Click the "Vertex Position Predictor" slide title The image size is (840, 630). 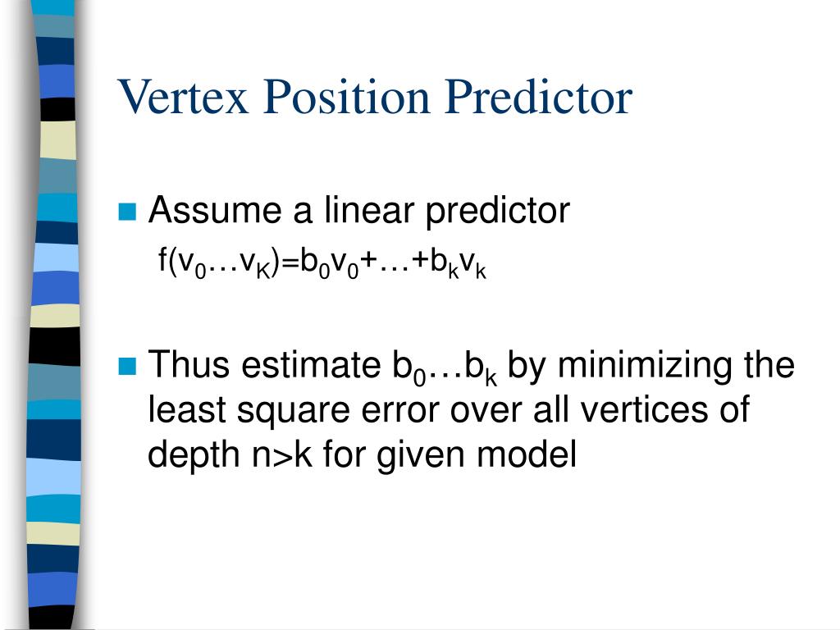click(375, 97)
